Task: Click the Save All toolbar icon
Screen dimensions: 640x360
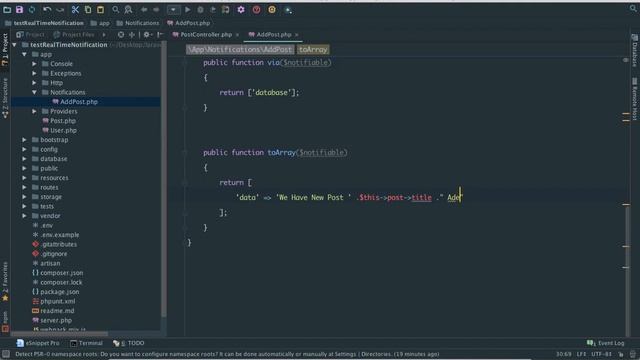Action: 19,9
